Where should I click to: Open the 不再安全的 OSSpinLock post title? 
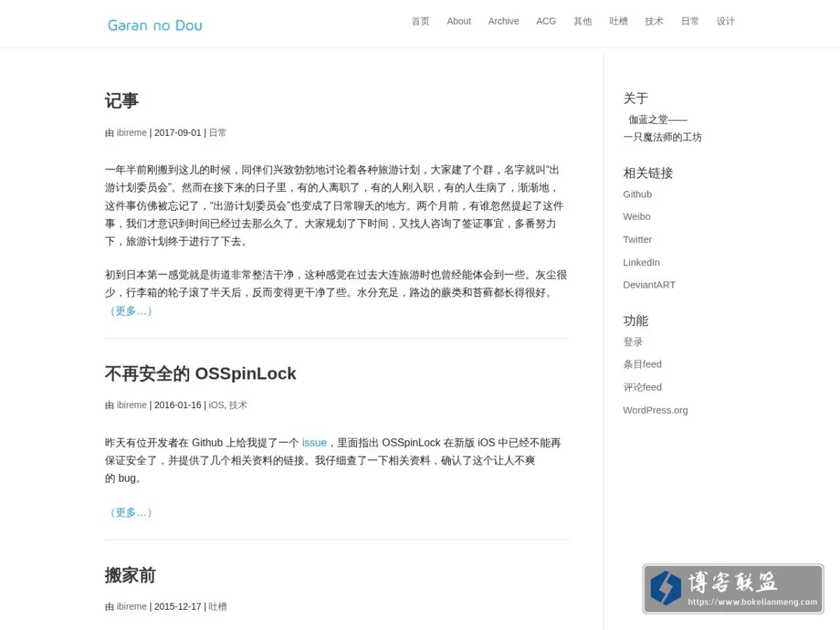point(201,374)
